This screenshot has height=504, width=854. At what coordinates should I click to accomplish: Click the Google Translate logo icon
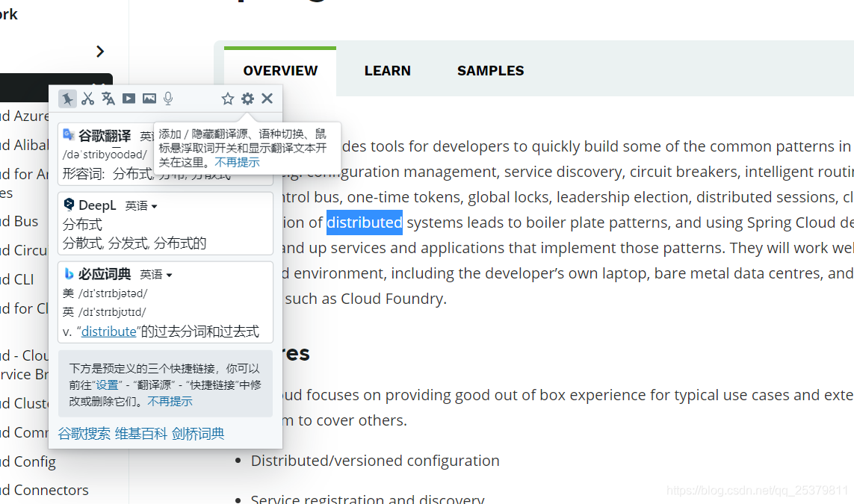[x=69, y=134]
